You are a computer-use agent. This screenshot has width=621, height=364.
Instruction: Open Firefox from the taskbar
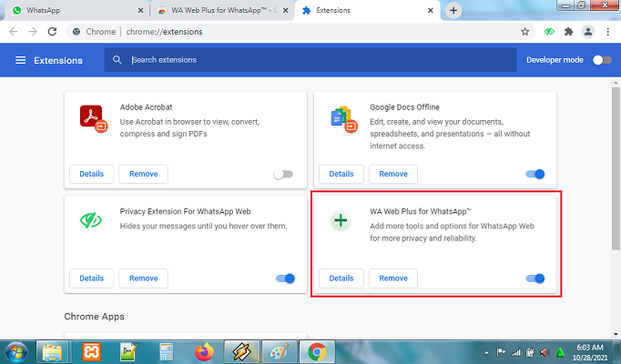point(204,352)
